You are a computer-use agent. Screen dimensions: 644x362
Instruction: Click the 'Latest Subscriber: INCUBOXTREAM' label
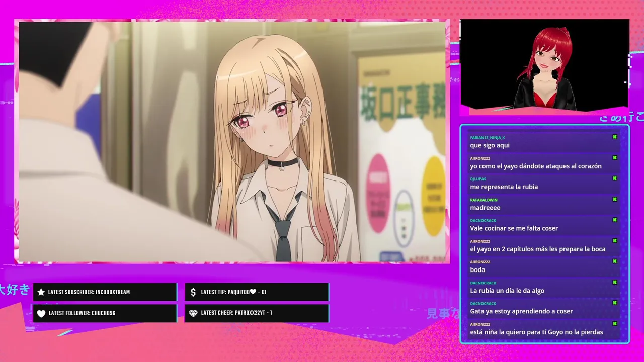(89, 292)
